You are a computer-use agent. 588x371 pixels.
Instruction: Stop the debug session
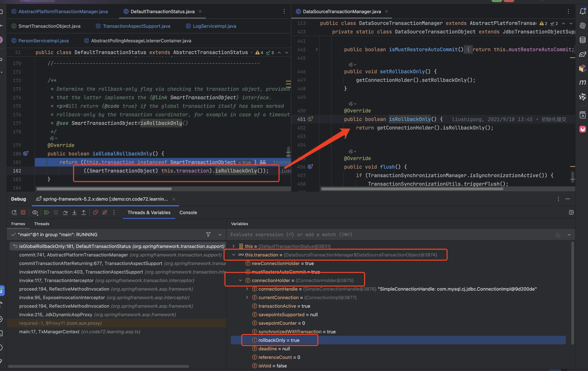point(23,213)
